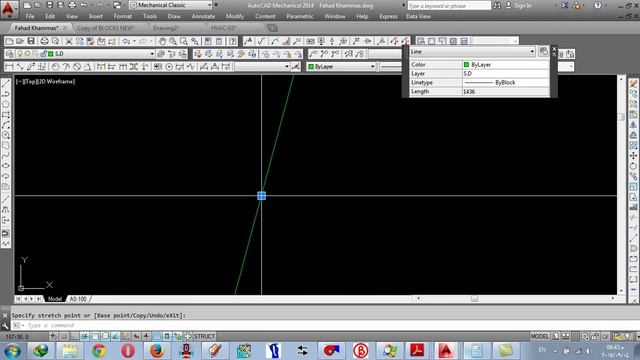This screenshot has height=360, width=640.
Task: Expand the dimension style dropdown arrow
Action: coord(287,67)
